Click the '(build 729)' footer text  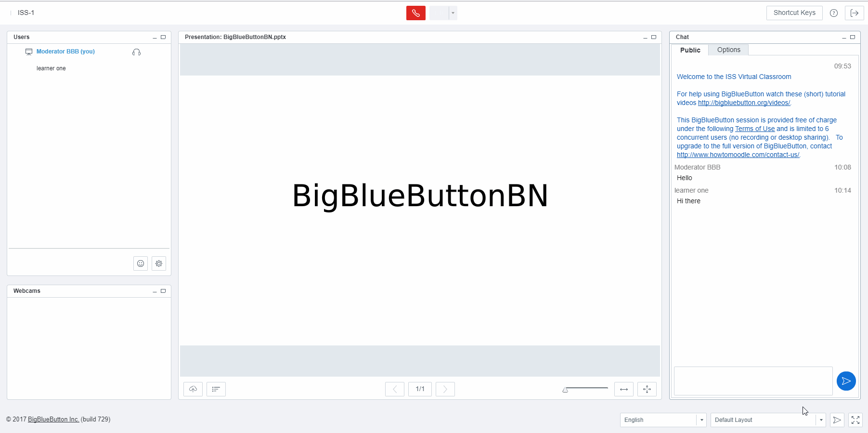(x=95, y=420)
